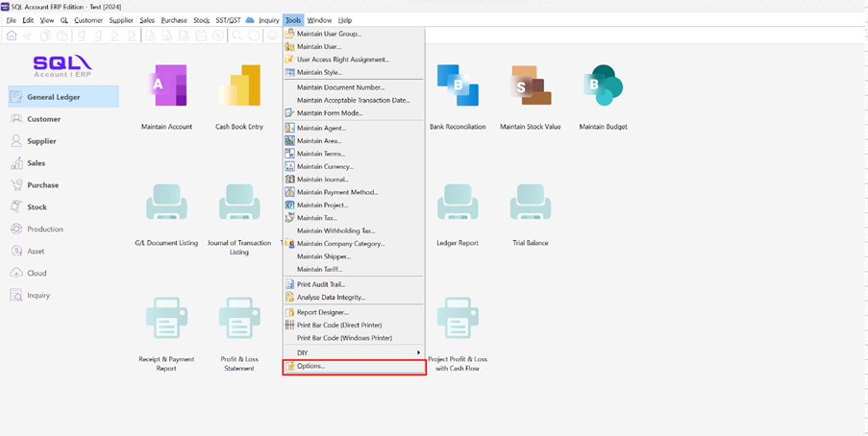Go to Purchase section in sidebar
This screenshot has height=436, width=868.
click(42, 185)
